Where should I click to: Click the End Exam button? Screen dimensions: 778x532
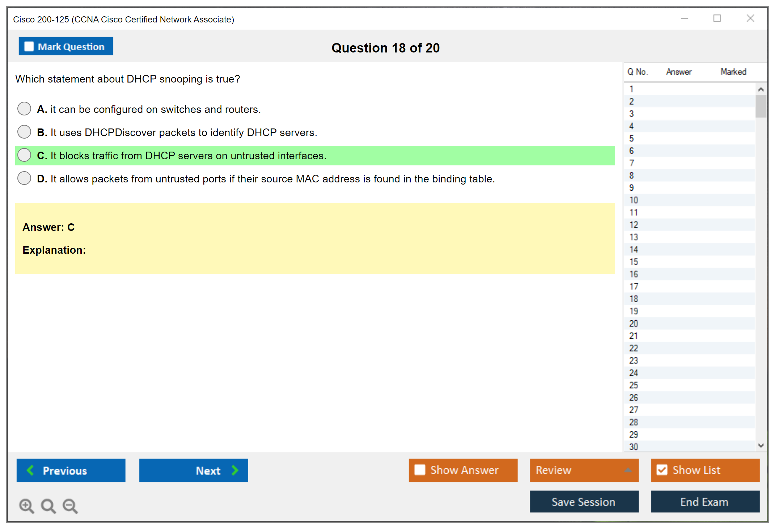705,502
